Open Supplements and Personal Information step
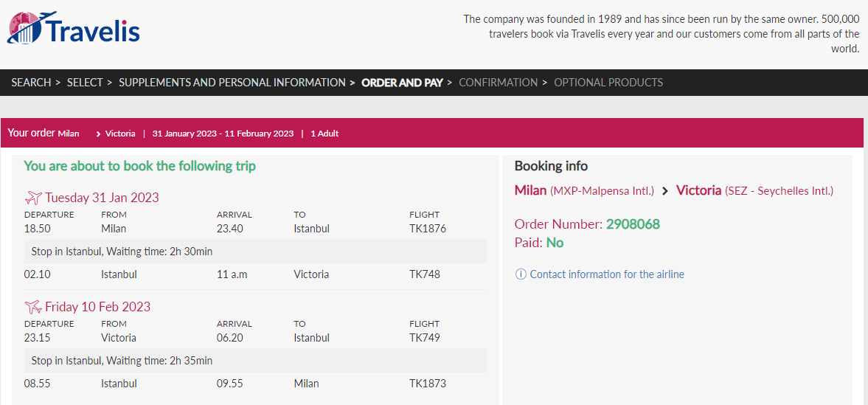Screen dimensions: 868x405 (x=232, y=83)
